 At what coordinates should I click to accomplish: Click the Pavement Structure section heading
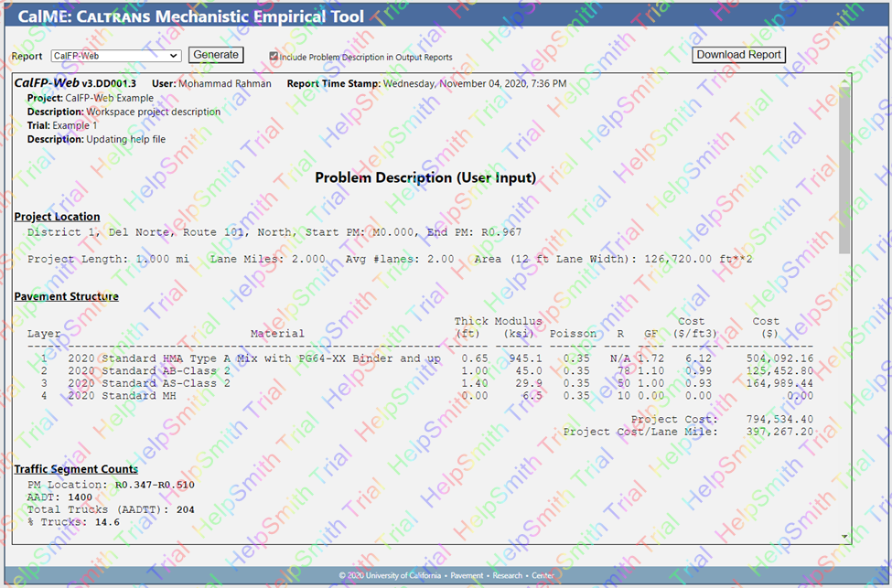67,296
